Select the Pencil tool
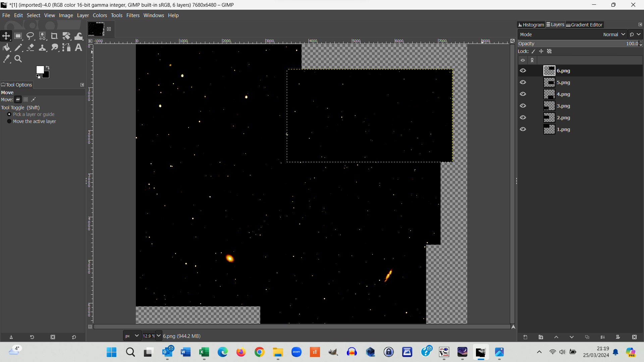 [x=18, y=48]
